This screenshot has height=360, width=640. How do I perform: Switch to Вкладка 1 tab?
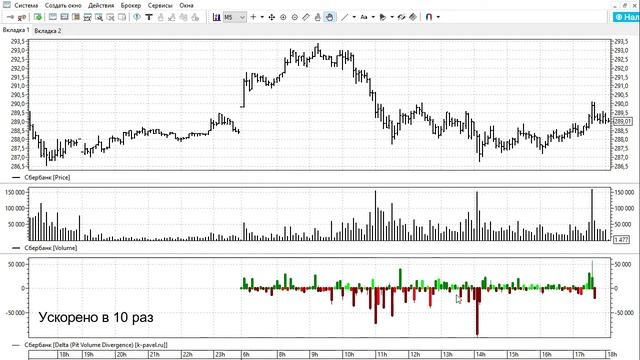coord(16,30)
